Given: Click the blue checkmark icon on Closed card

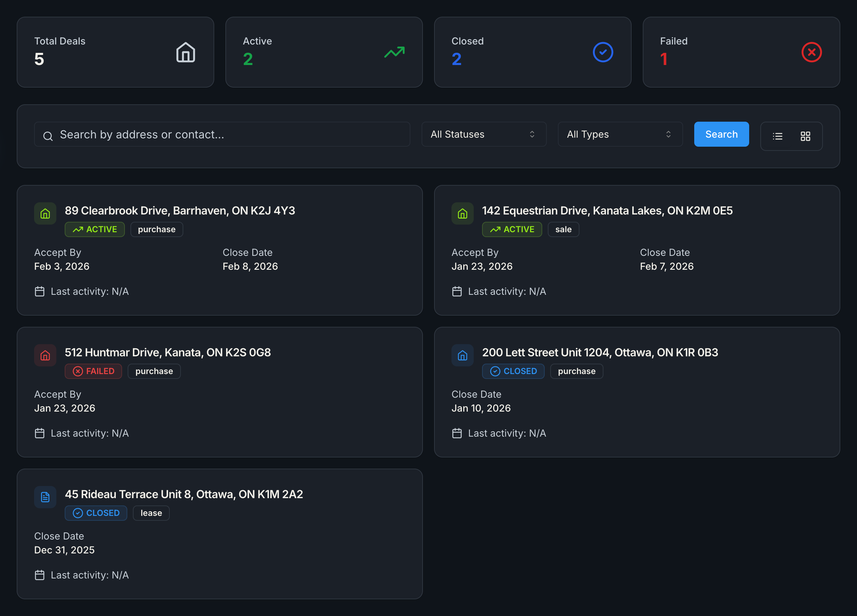Looking at the screenshot, I should tap(603, 52).
